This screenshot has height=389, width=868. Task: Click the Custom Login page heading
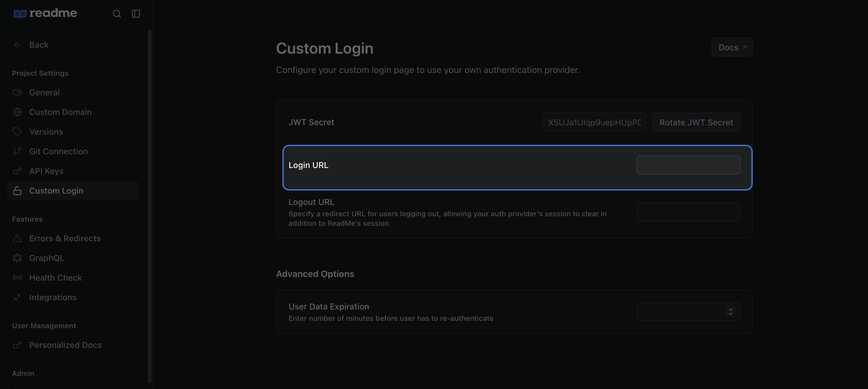325,48
